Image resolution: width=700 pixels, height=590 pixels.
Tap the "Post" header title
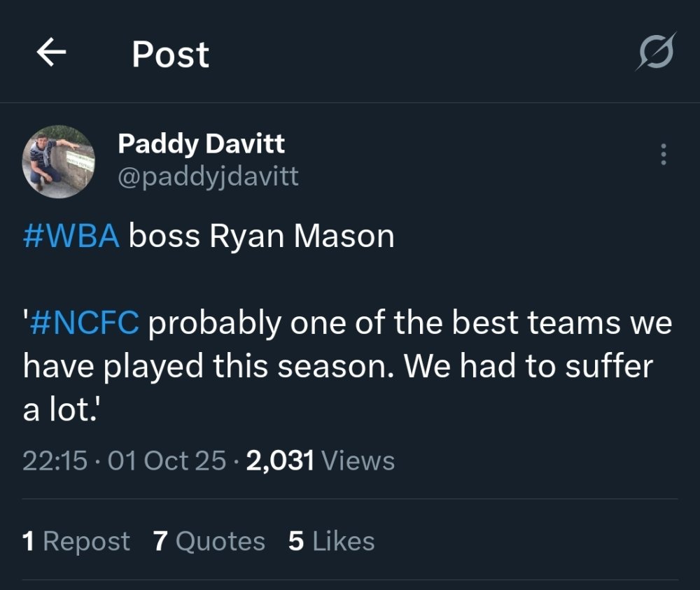[x=170, y=54]
